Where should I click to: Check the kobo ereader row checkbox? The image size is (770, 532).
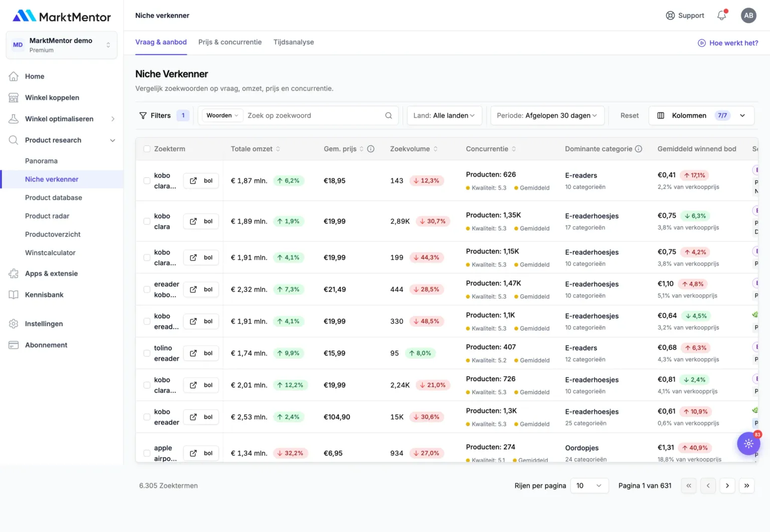click(x=147, y=417)
